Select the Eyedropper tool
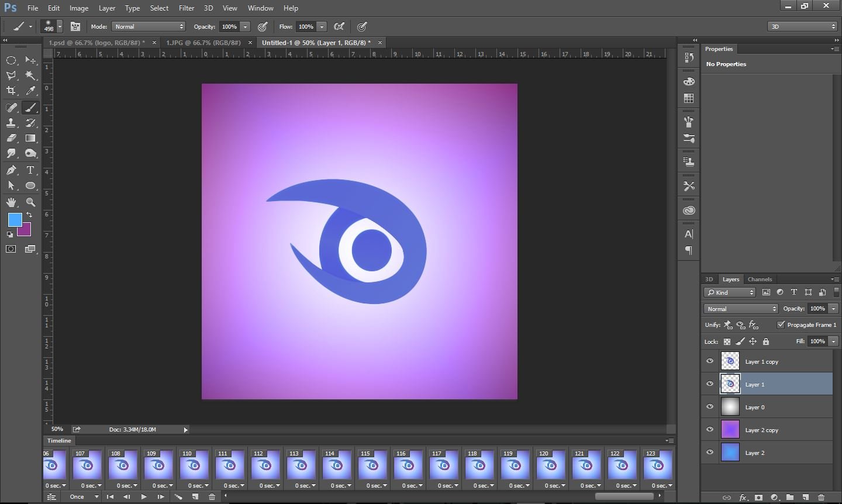Screen dimensions: 842x504 click(30, 91)
